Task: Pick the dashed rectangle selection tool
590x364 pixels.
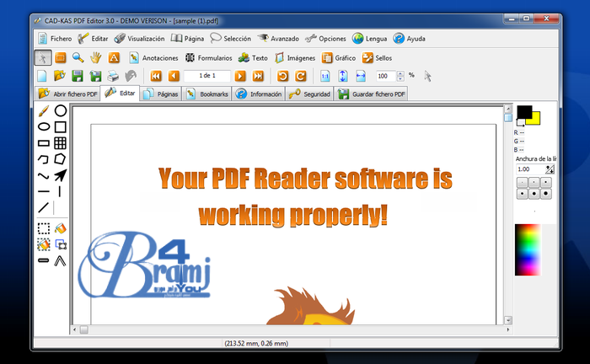Action: pyautogui.click(x=44, y=228)
